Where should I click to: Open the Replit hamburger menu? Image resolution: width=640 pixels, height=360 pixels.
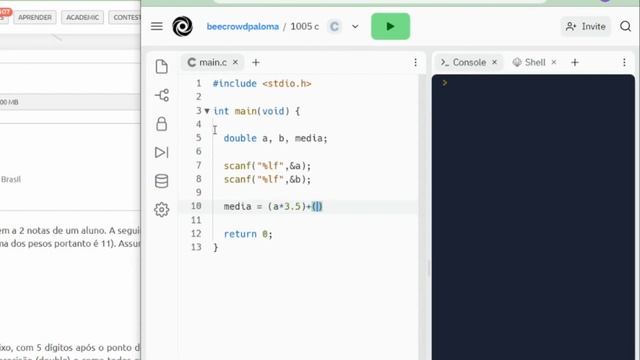tap(157, 26)
